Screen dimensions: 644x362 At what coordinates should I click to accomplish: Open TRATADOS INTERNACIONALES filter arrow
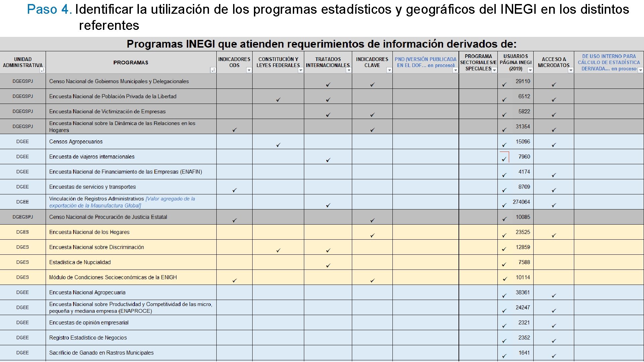point(349,70)
